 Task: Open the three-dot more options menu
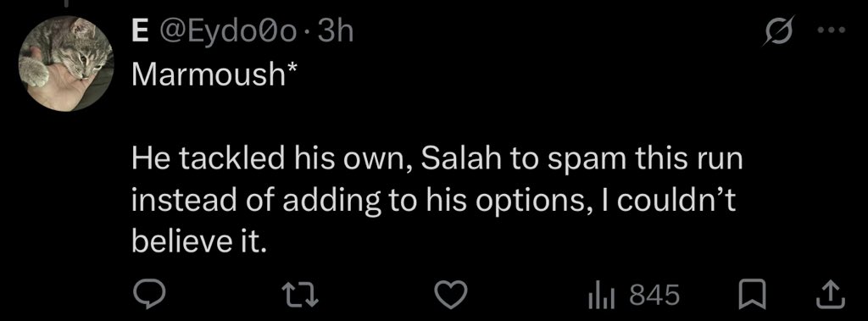coord(832,31)
